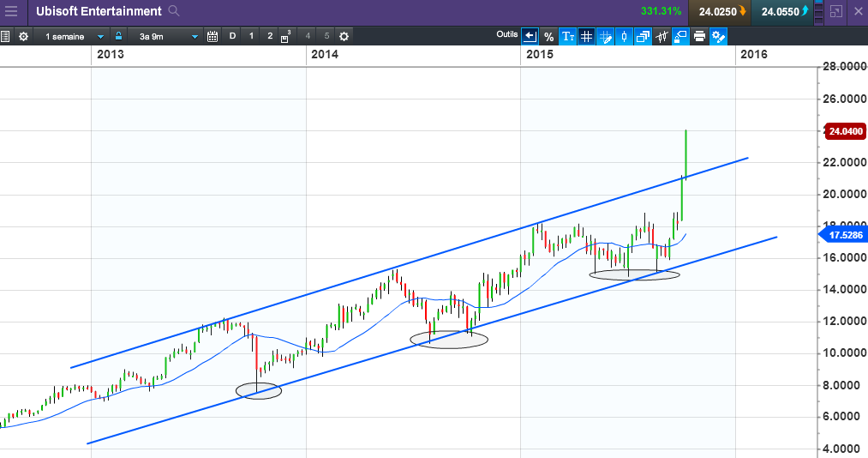Image resolution: width=868 pixels, height=458 pixels.
Task: Select chart preset 4
Action: [x=308, y=36]
